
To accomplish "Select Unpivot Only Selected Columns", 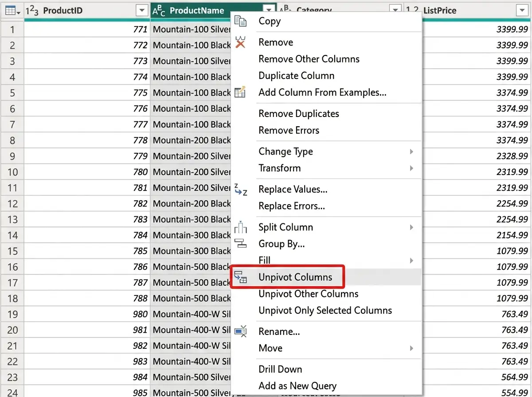I will 326,311.
